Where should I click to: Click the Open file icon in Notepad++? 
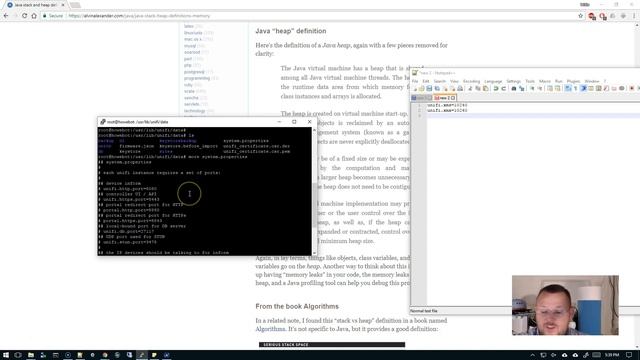421,89
